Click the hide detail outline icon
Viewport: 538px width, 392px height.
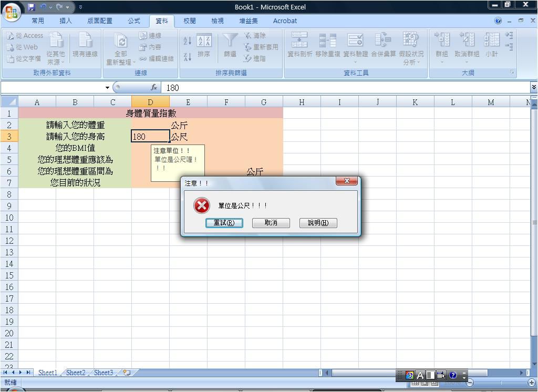[509, 47]
